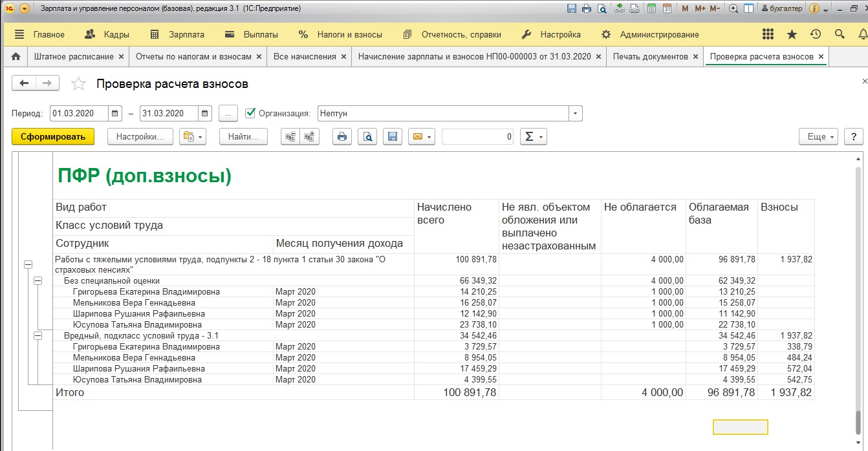Open the main menu dropdown in the title bar

pos(25,8)
